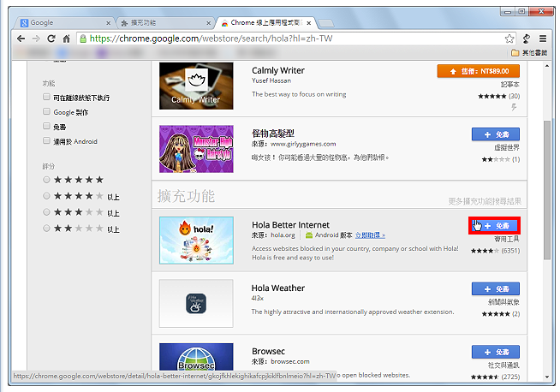Screen dimensions: 560x392
Task: Select the Chrome 線上應用程式商店 tab
Action: 266,23
